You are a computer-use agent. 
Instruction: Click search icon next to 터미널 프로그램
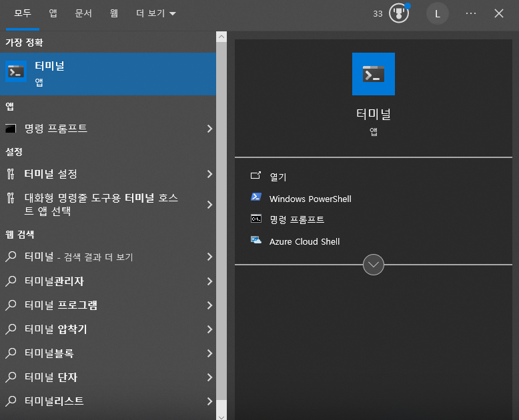click(x=11, y=305)
